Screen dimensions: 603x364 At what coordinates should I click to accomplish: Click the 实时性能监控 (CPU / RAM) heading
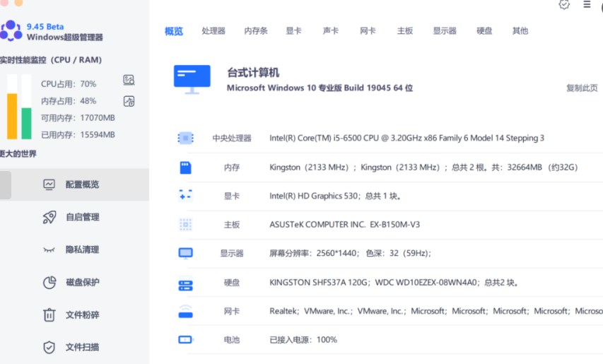(51, 60)
